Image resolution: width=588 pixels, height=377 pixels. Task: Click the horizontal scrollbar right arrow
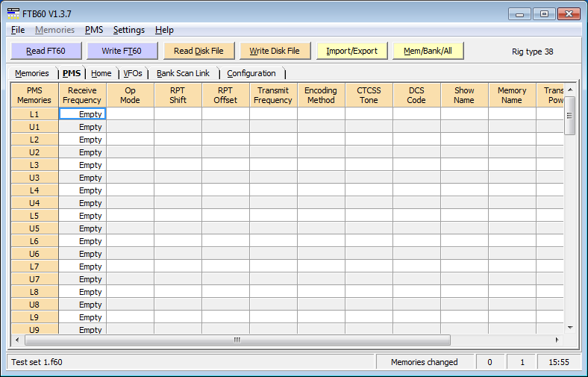557,340
